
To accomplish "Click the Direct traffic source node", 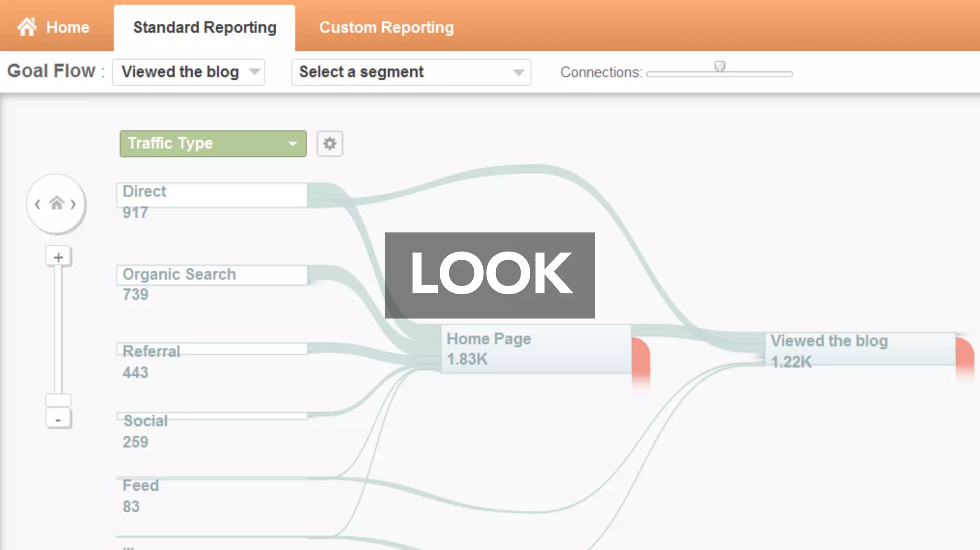I will [x=212, y=195].
